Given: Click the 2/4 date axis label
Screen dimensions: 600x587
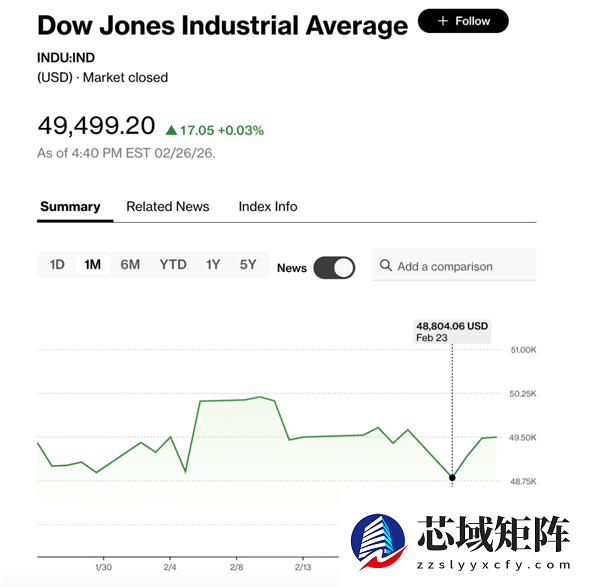Looking at the screenshot, I should pos(170,567).
